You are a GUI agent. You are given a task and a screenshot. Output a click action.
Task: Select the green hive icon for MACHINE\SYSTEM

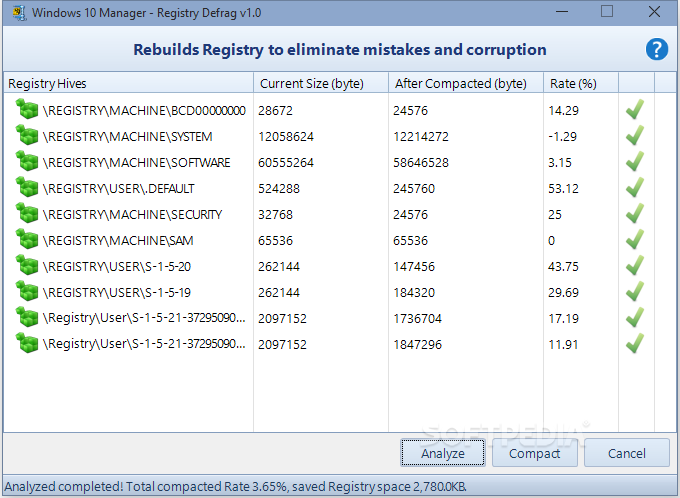pos(27,135)
